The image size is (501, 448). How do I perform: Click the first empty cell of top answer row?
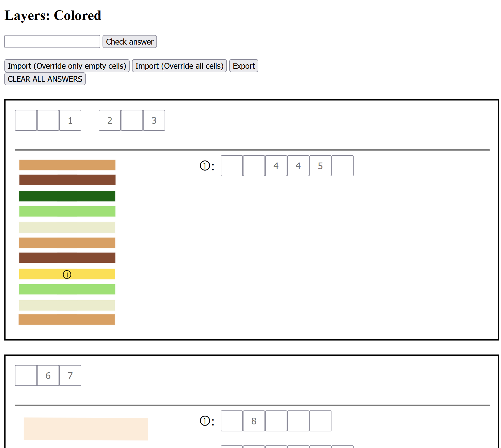pyautogui.click(x=26, y=120)
